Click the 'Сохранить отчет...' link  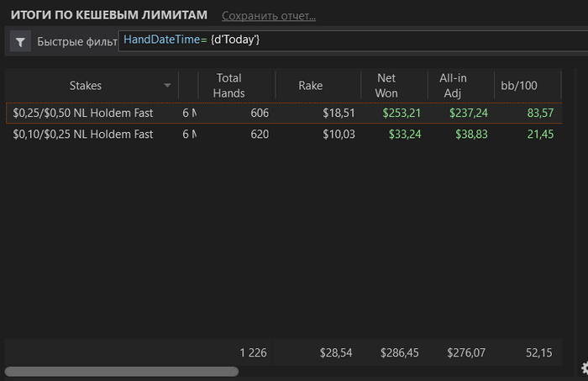click(x=269, y=16)
